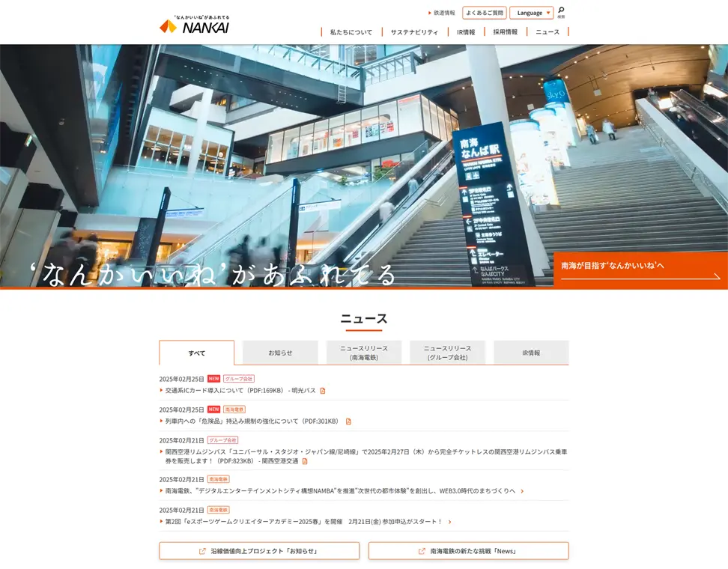Click the ニュース section heading

[364, 319]
